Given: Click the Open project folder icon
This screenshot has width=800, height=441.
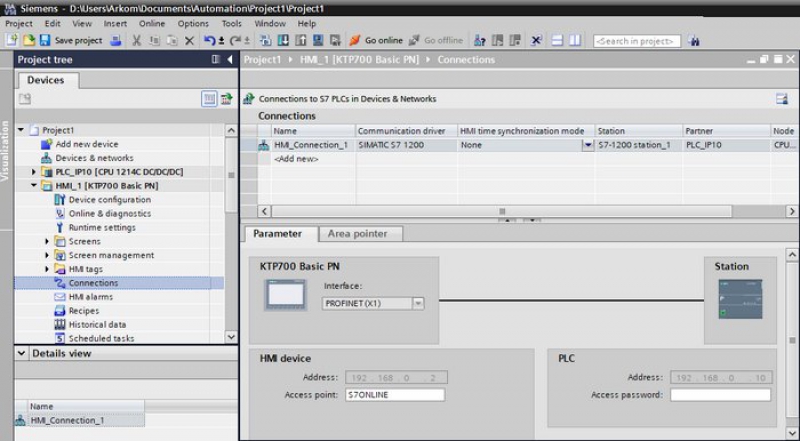Looking at the screenshot, I should pos(29,40).
